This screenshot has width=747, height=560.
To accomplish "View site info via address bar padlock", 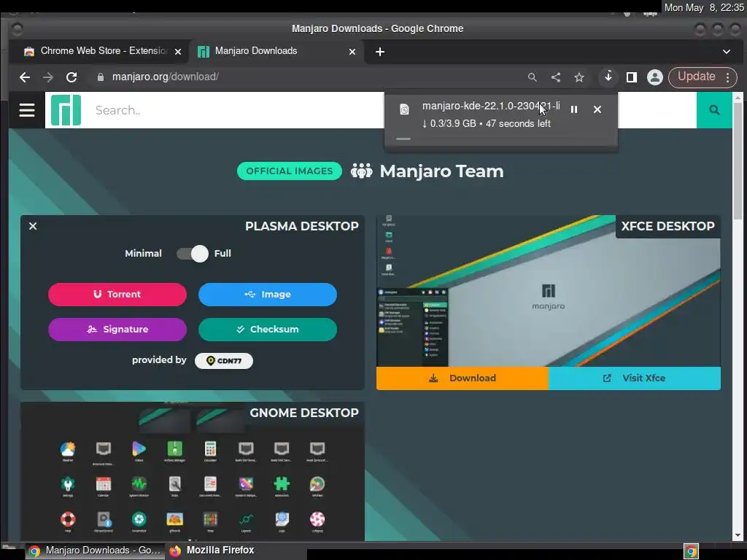I will 101,77.
